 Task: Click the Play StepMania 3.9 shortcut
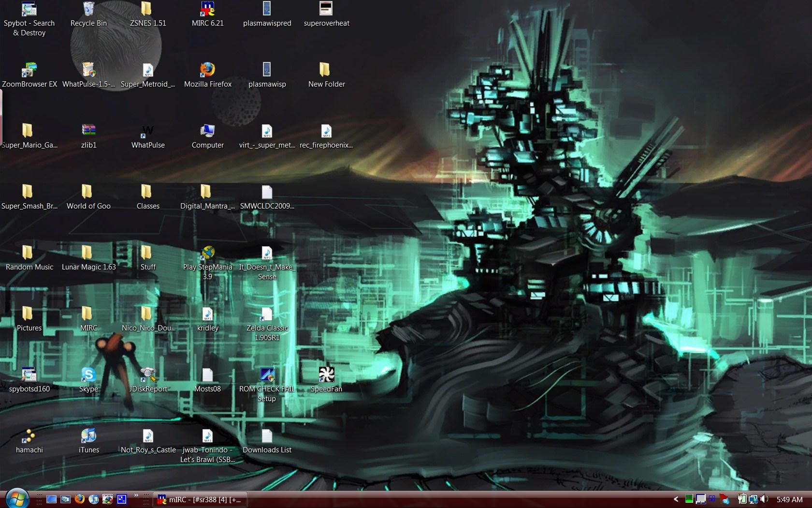tap(207, 253)
